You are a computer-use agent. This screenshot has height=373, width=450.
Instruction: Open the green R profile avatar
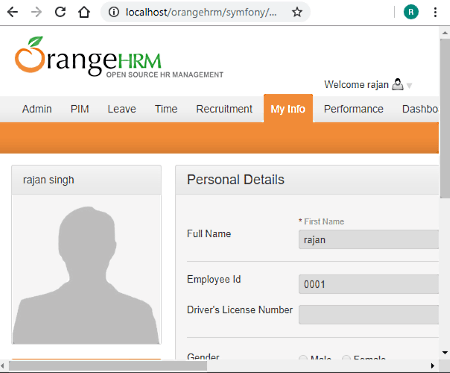411,12
